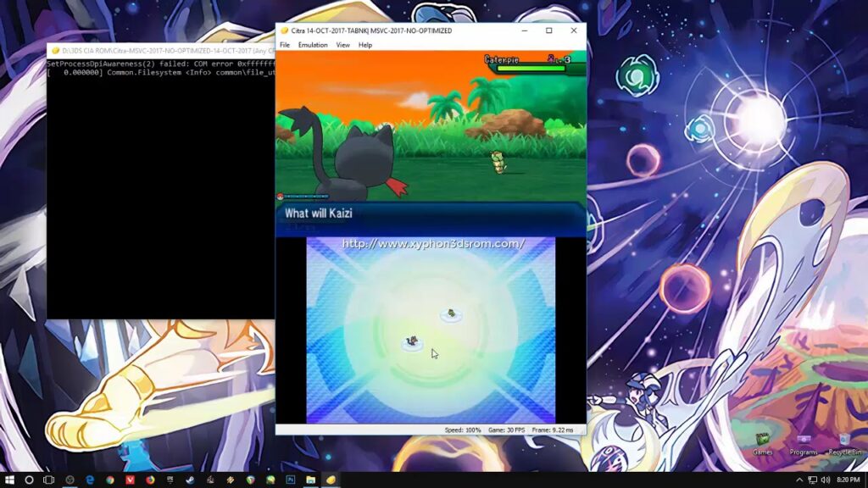Open the Emulation menu

pyautogui.click(x=313, y=45)
